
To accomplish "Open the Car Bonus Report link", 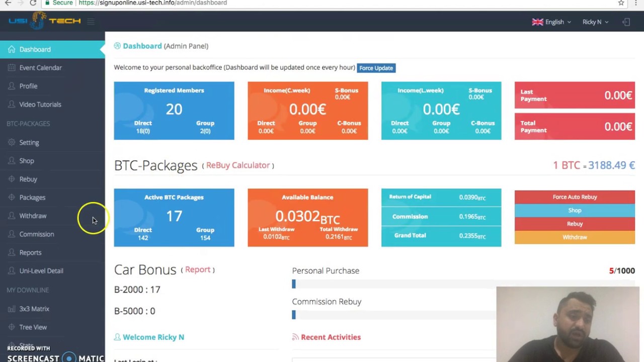I will pos(198,269).
